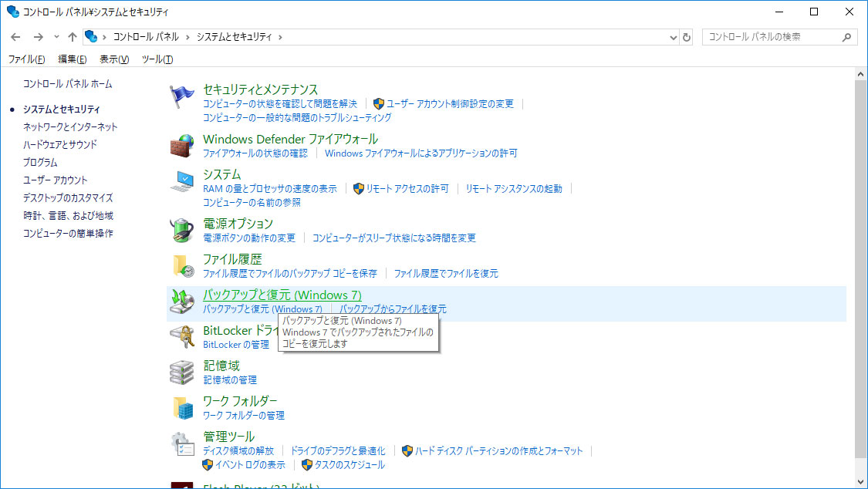
Task: Select デスクトップのカスタマイズ in sidebar
Action: [x=68, y=197]
